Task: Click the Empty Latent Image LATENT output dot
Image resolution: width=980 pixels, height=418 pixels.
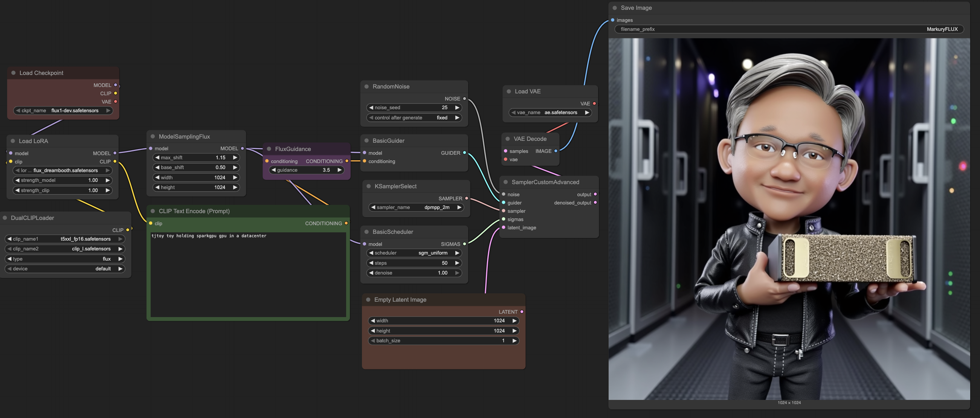Action: pos(522,312)
